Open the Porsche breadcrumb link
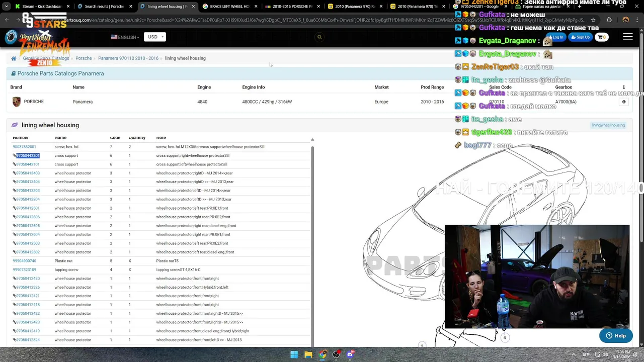Screen dimensions: 644x362 pyautogui.click(x=84, y=58)
